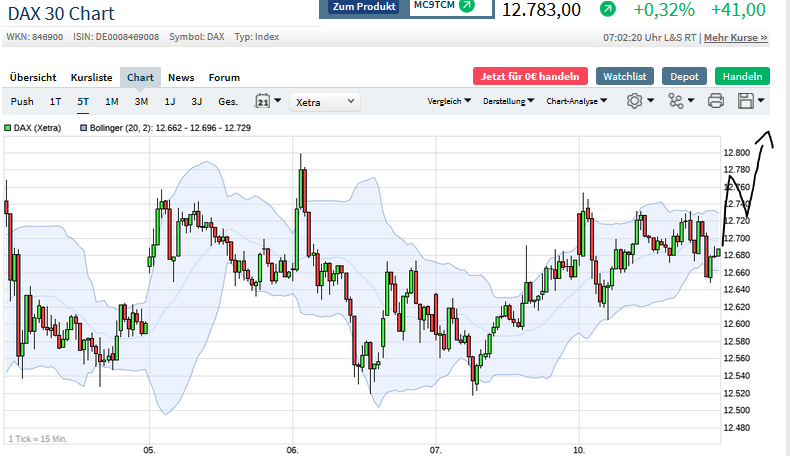
Task: Click the 12.783,00 price value
Action: coord(542,10)
